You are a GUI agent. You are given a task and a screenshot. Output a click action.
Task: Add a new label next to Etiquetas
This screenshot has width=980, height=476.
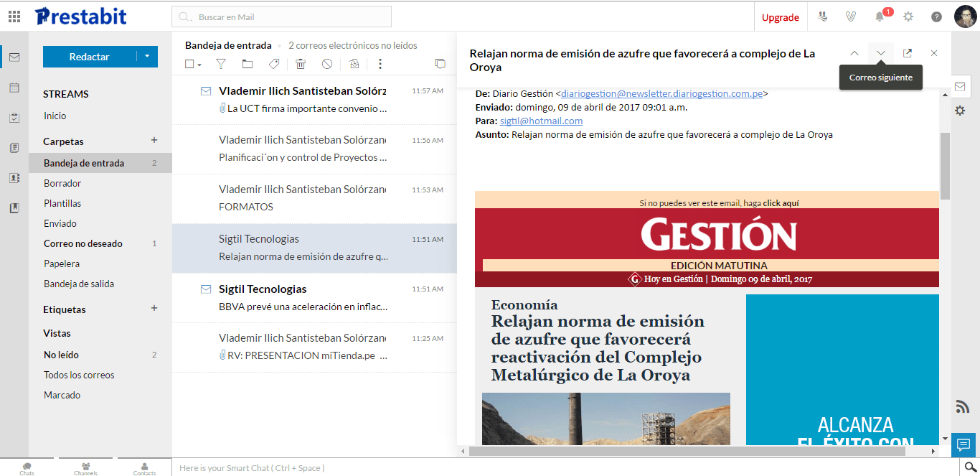click(154, 308)
